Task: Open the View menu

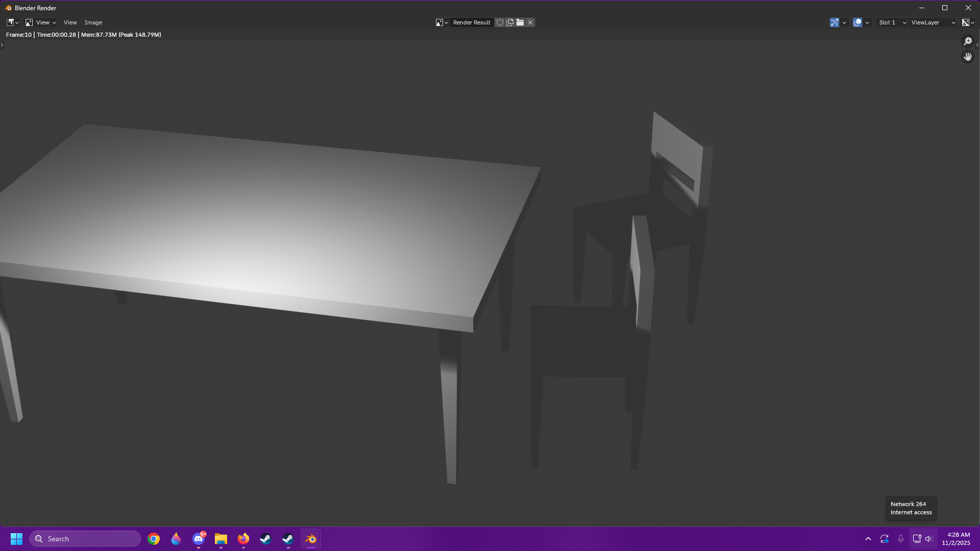Action: (70, 22)
